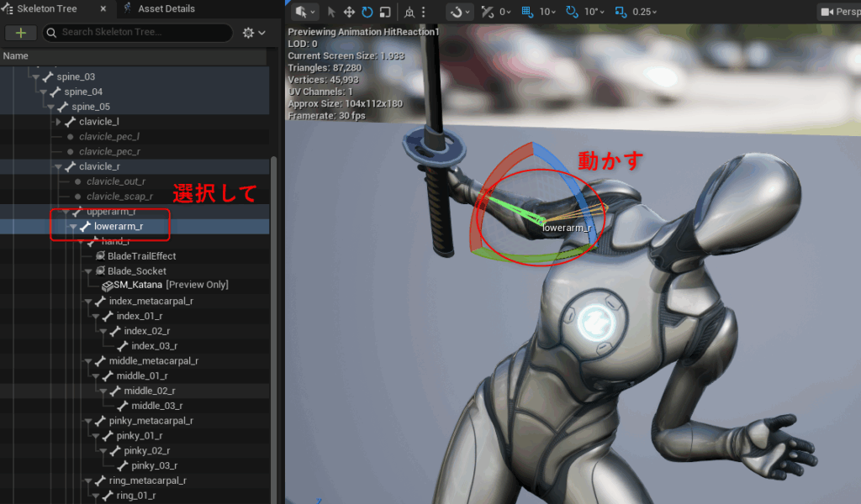Open the Skeleton Tree settings gear dropdown
Screen dimensions: 861x504
[x=252, y=33]
